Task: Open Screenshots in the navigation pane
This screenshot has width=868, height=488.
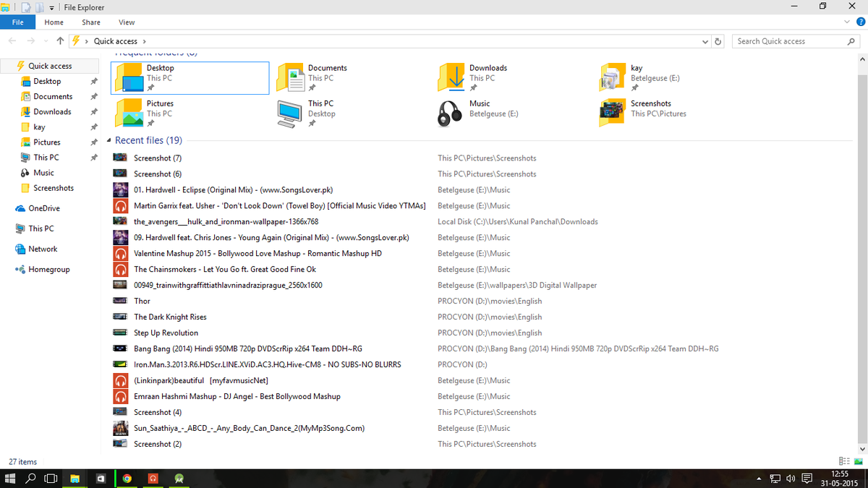Action: click(x=54, y=187)
